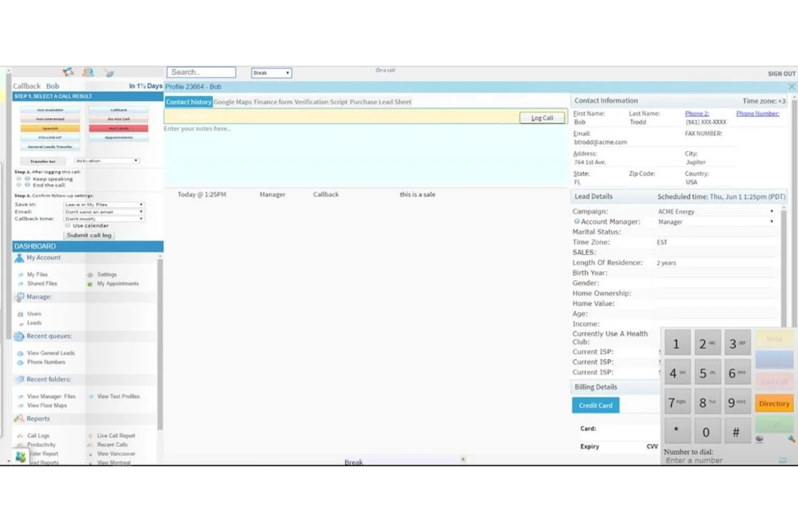
Task: Click the globe icon below the dial pad
Action: (x=760, y=439)
